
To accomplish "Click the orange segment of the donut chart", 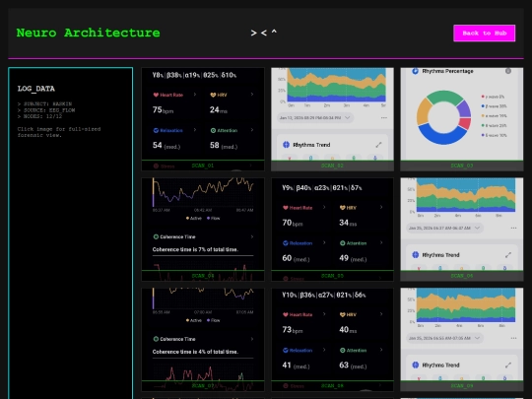I will (x=423, y=112).
